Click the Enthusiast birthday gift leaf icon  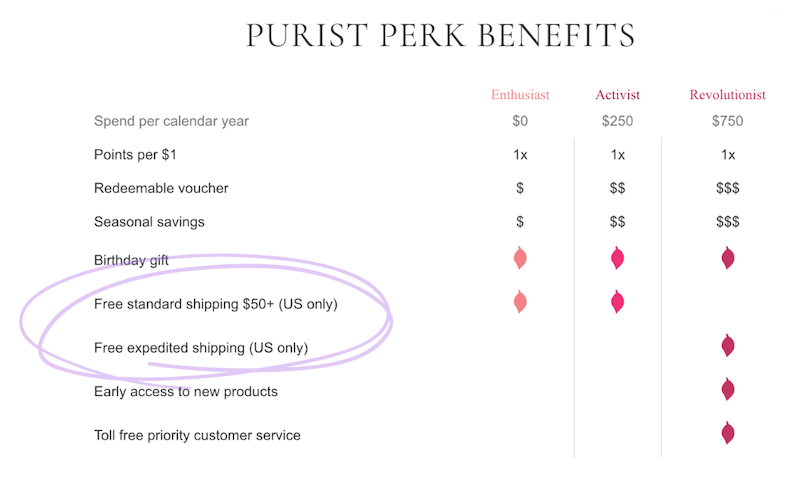(x=520, y=258)
